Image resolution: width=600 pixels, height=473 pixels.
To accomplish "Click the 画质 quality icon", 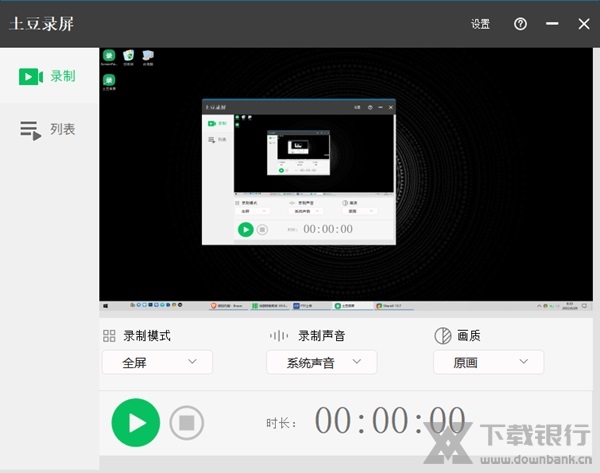I will click(443, 336).
